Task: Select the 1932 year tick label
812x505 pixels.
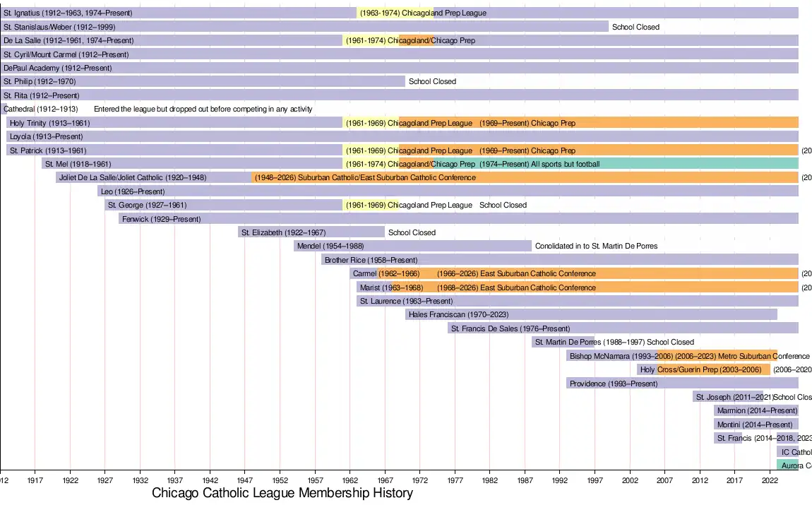Action: [x=140, y=480]
